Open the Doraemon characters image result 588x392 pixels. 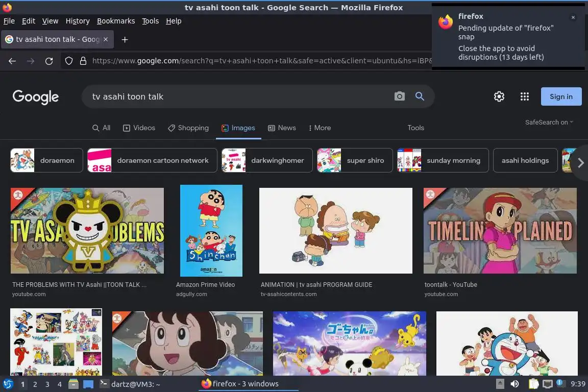pyautogui.click(x=507, y=343)
